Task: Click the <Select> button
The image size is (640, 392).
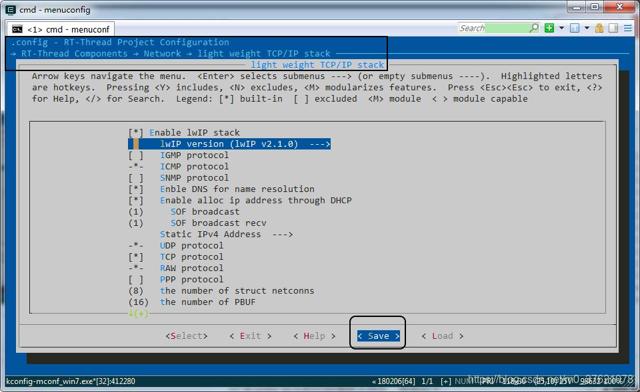Action: [x=187, y=336]
